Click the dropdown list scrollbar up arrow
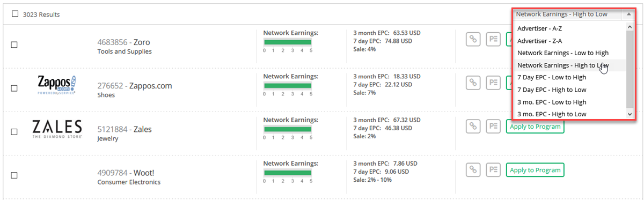644x200 pixels. [630, 27]
